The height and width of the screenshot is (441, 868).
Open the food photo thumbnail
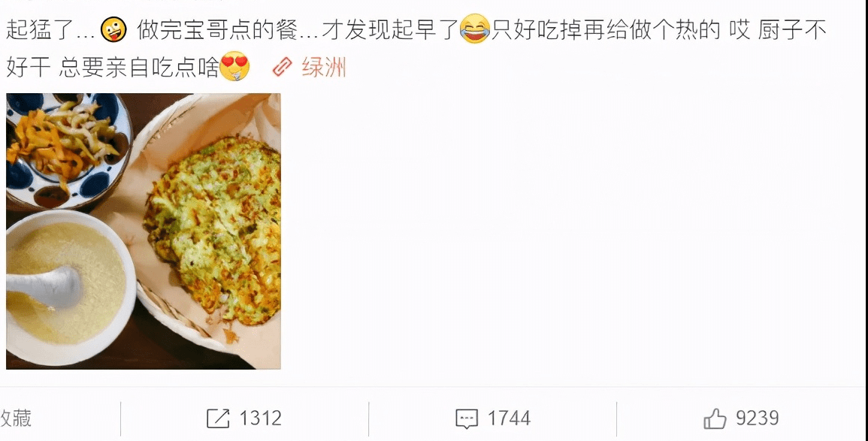(x=144, y=231)
